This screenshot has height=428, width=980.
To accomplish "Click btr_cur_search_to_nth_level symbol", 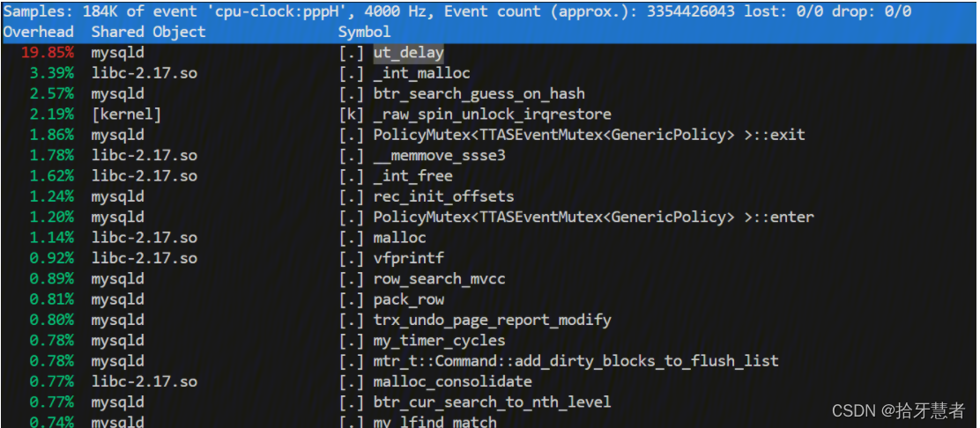I will [493, 402].
